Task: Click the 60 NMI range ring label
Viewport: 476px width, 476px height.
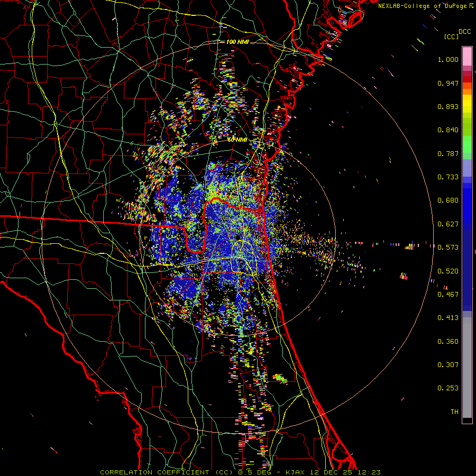Action: coord(237,140)
